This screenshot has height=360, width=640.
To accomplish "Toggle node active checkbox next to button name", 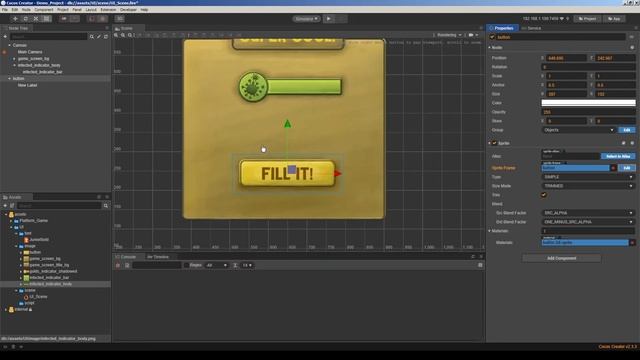I will [x=492, y=37].
